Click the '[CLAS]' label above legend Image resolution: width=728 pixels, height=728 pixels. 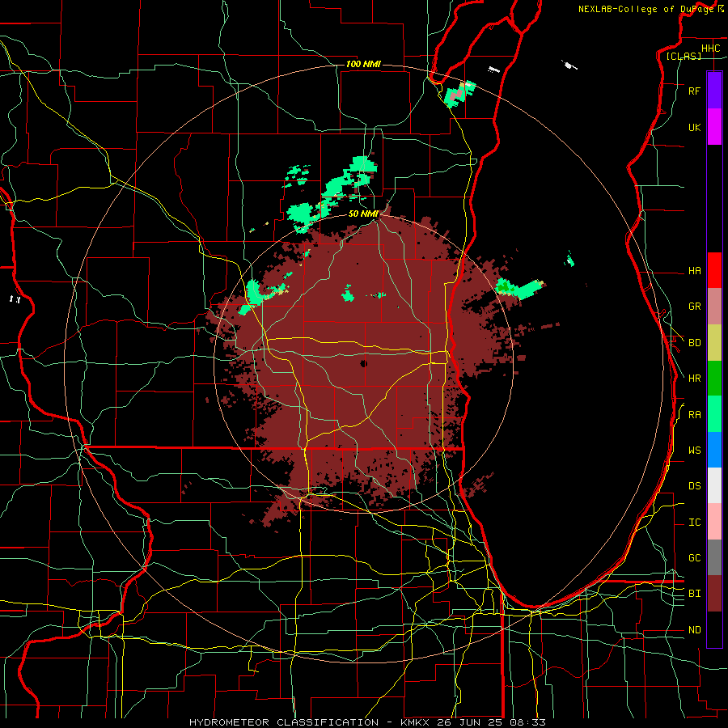click(x=684, y=56)
